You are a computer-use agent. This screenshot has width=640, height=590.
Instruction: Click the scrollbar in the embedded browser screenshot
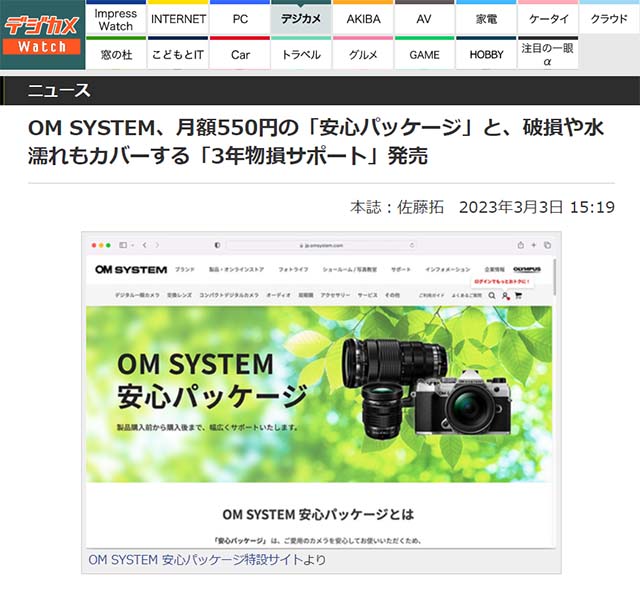point(554,277)
